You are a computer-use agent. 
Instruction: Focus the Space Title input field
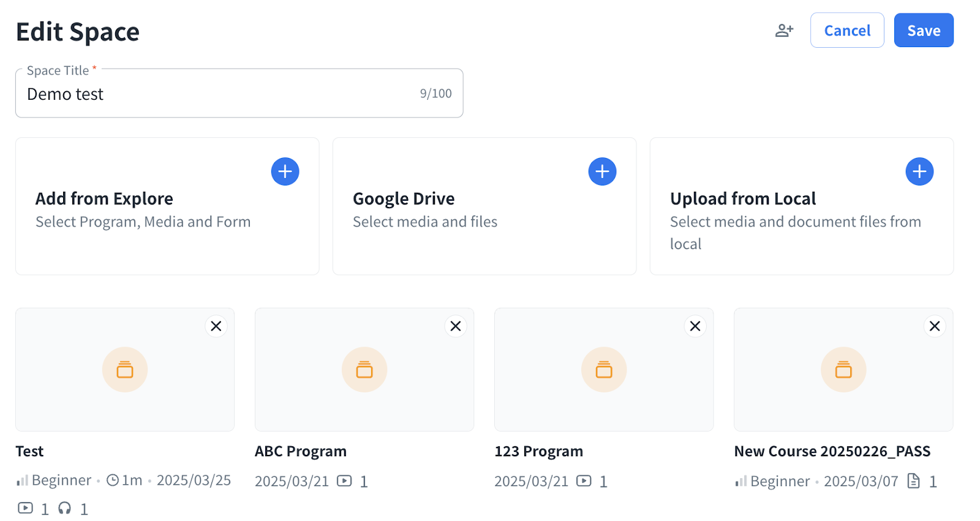tap(221, 94)
